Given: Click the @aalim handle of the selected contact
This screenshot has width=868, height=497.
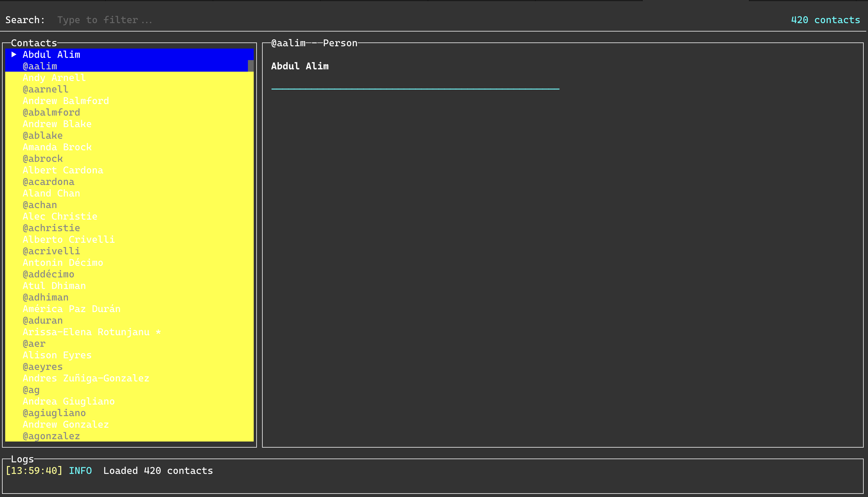Looking at the screenshot, I should click(x=40, y=66).
